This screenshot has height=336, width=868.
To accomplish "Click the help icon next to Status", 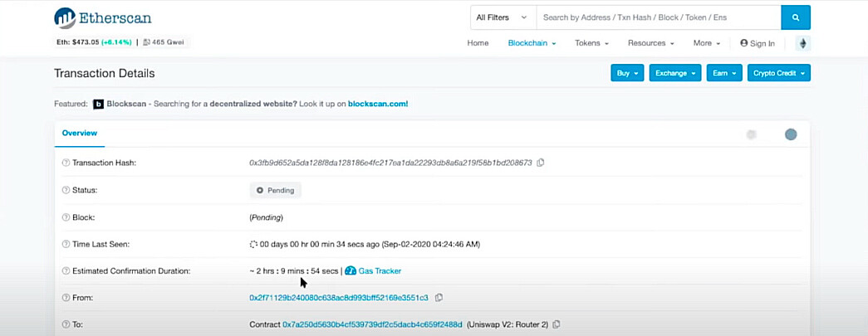I will 66,190.
